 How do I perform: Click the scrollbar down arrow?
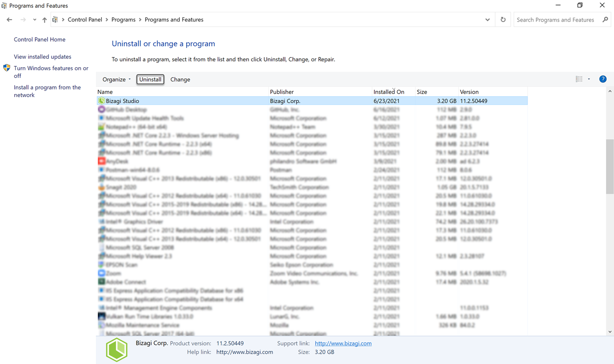click(x=610, y=332)
